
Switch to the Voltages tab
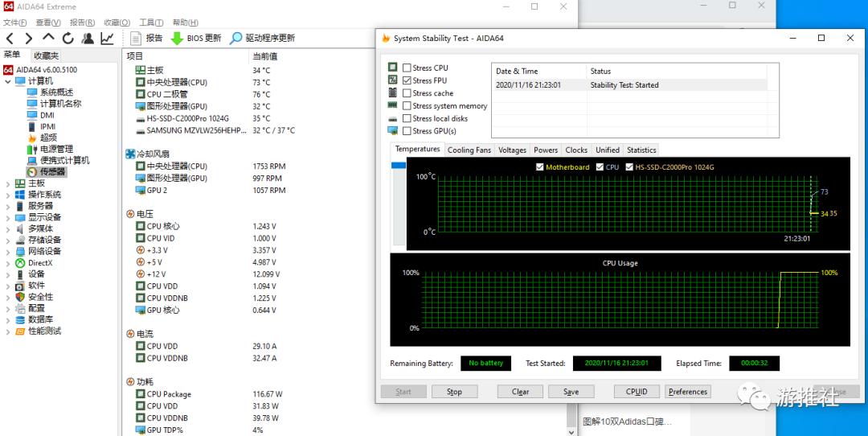tap(512, 150)
